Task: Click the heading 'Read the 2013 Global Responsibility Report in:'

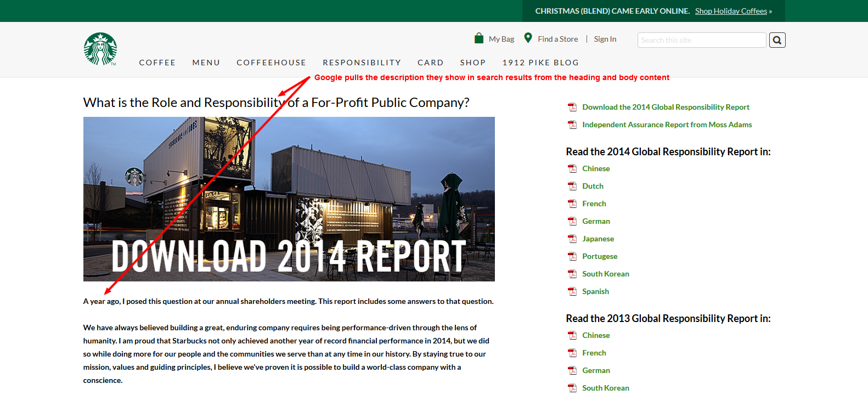Action: pyautogui.click(x=668, y=318)
